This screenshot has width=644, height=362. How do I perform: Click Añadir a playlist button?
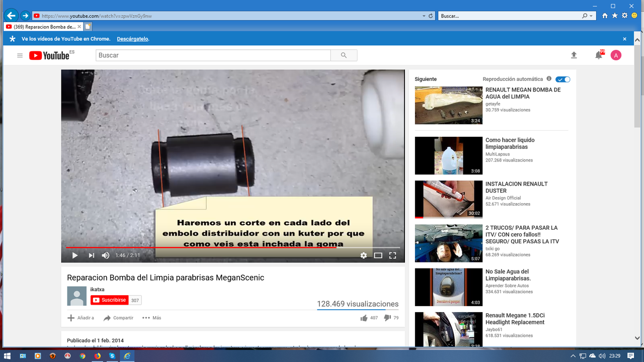point(81,318)
